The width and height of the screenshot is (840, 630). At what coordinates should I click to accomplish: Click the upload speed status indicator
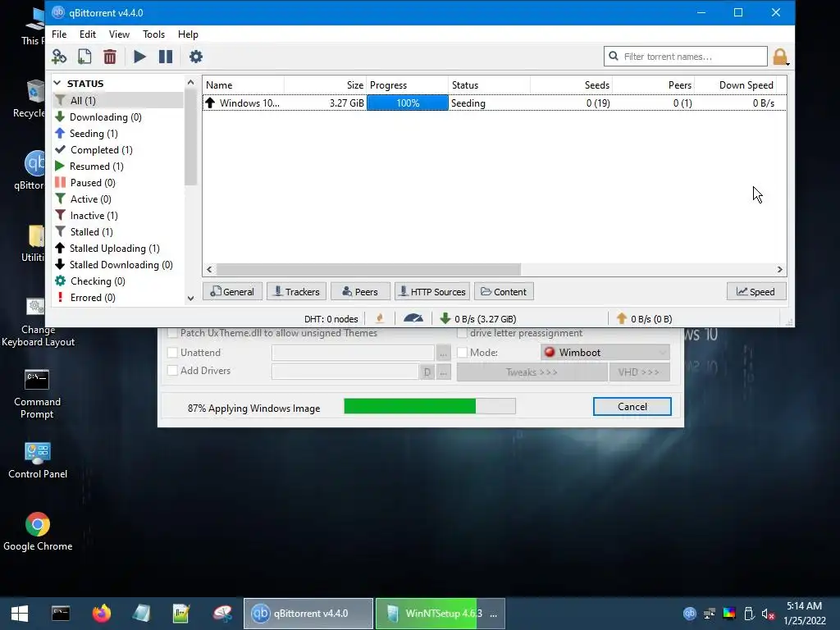click(x=644, y=319)
